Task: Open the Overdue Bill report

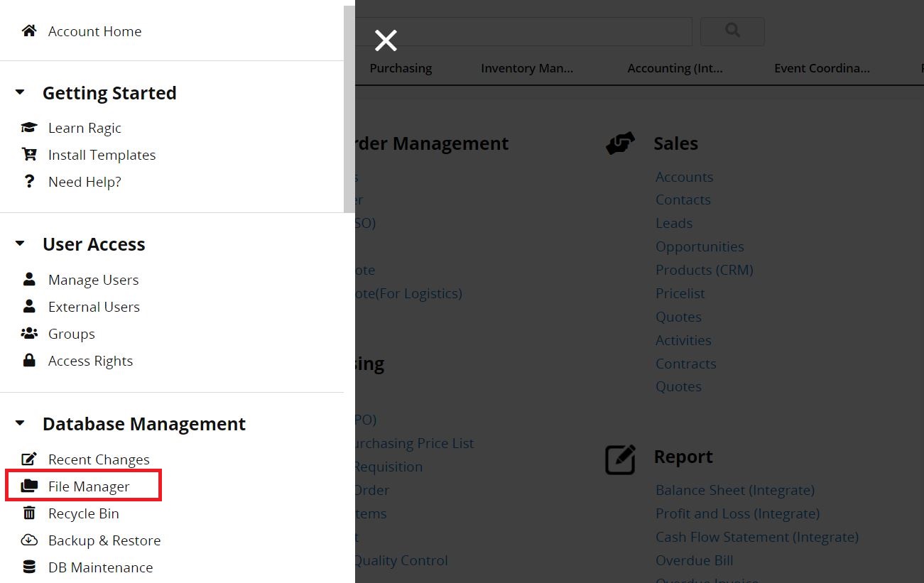Action: [x=694, y=560]
